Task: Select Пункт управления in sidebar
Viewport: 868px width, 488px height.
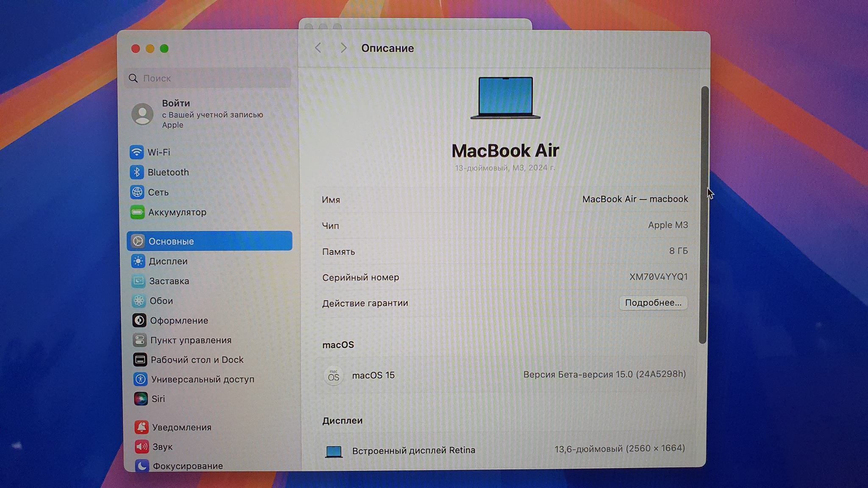Action: pyautogui.click(x=190, y=340)
